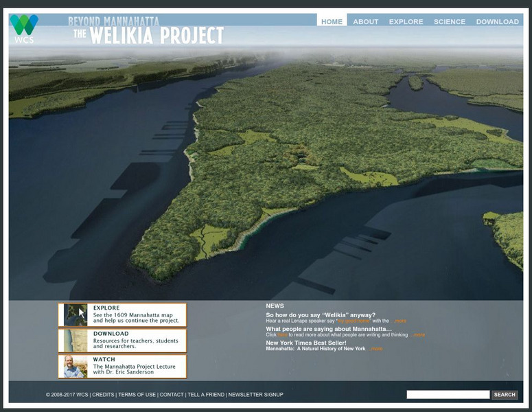Click 'more' after the Lenape speaker text

tap(399, 321)
